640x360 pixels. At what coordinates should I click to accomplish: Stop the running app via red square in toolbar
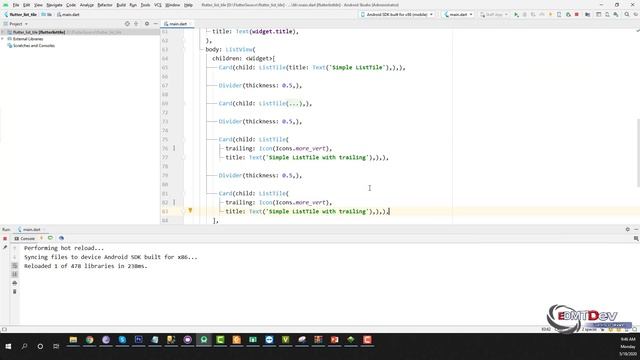point(577,14)
